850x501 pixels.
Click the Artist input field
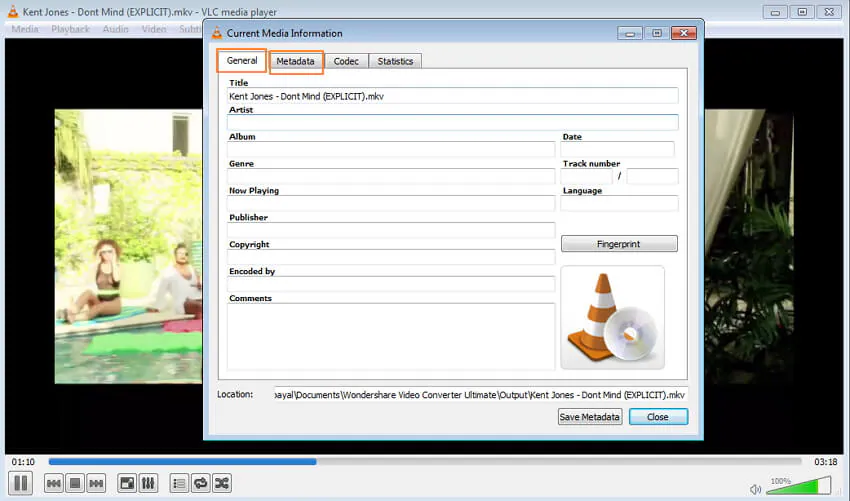point(453,123)
